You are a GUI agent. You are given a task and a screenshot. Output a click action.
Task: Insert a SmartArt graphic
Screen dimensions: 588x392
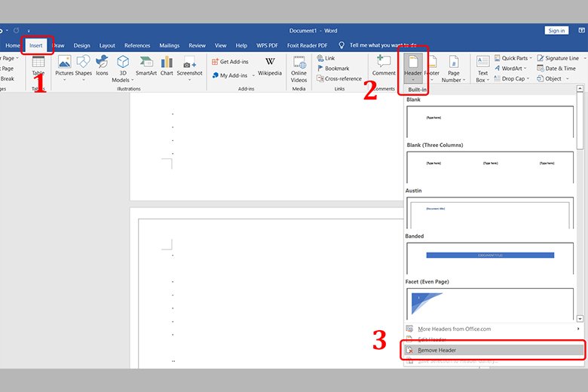coord(145,66)
